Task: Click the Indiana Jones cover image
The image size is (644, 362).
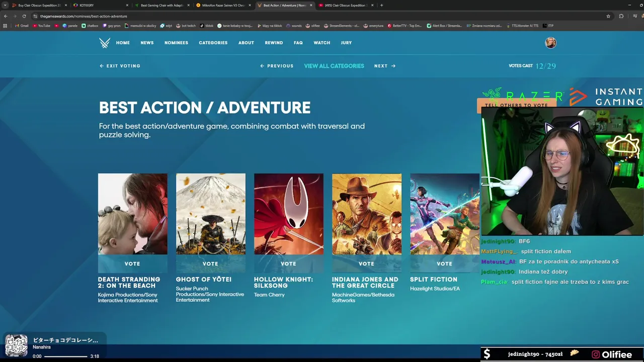Action: coord(367,214)
